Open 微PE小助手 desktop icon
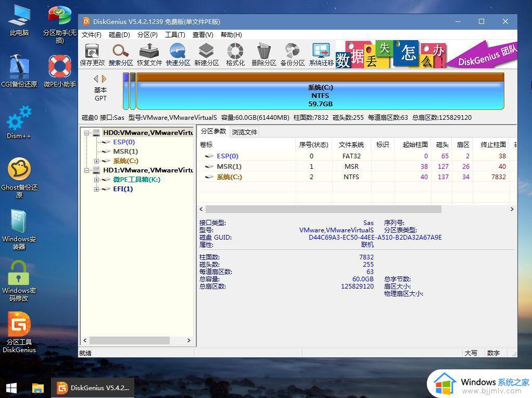Screen dimensions: 532x398 tap(59, 71)
